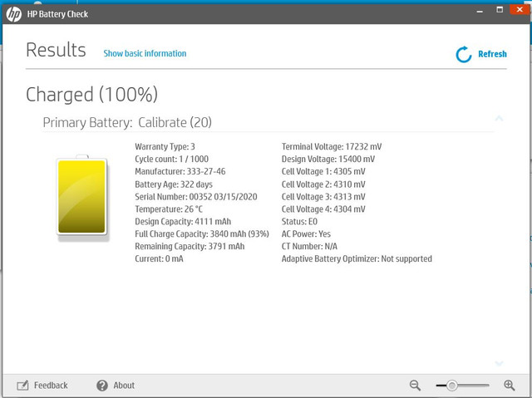
Task: Select the Charged (100%) heading
Action: tap(92, 94)
